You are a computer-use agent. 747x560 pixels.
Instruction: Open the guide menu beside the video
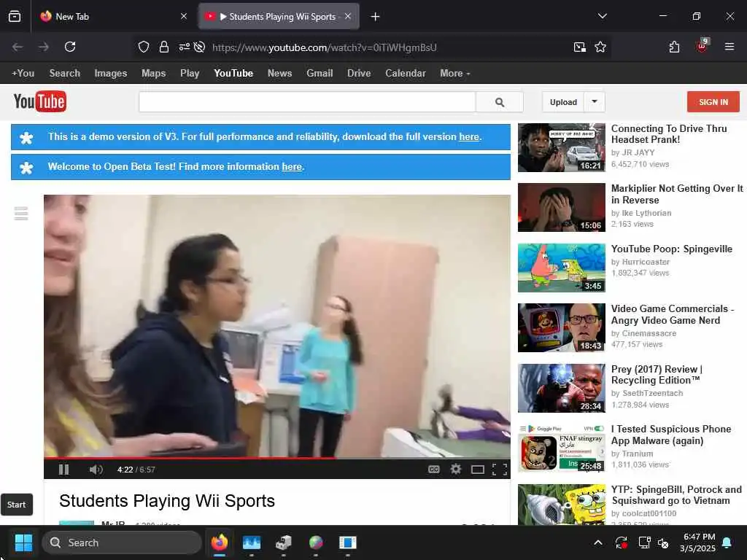click(x=21, y=214)
